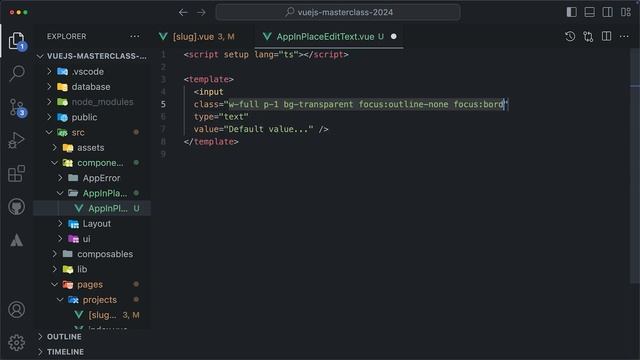Expand the public folder
This screenshot has height=360, width=640.
(x=93, y=117)
